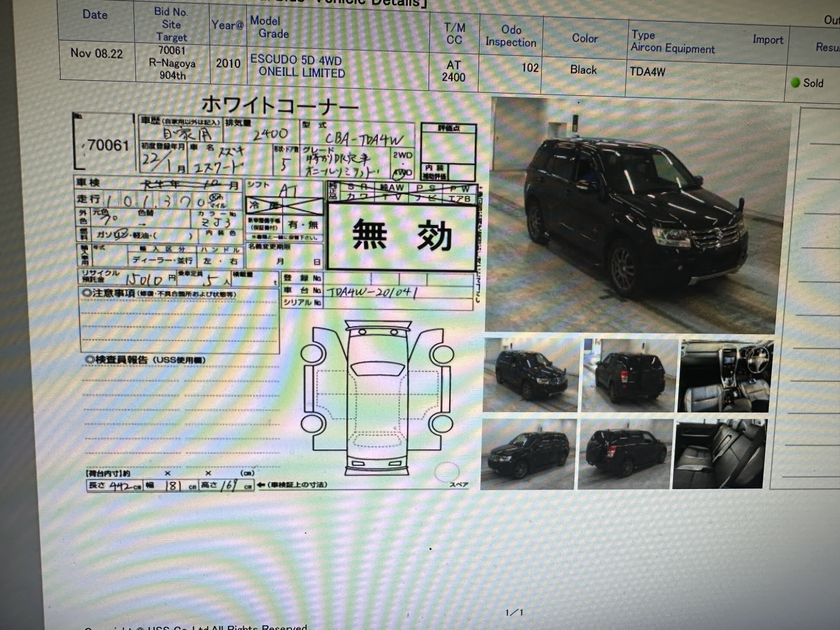Click the vehicle damage diagram
The image size is (840, 630).
377,397
